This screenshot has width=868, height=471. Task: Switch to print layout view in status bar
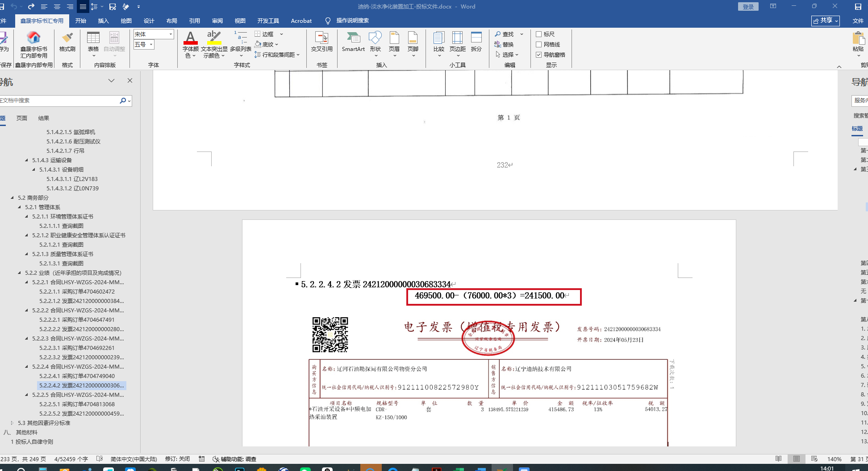pos(797,459)
